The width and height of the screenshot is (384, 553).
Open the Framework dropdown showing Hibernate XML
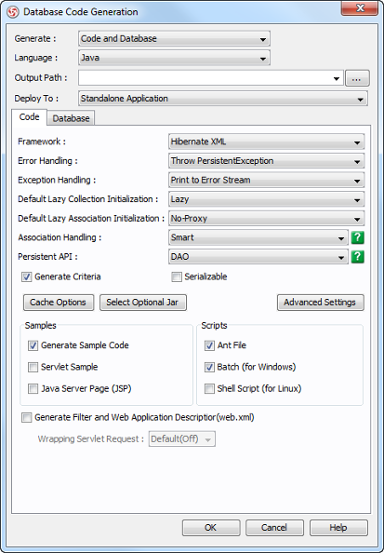pyautogui.click(x=267, y=142)
